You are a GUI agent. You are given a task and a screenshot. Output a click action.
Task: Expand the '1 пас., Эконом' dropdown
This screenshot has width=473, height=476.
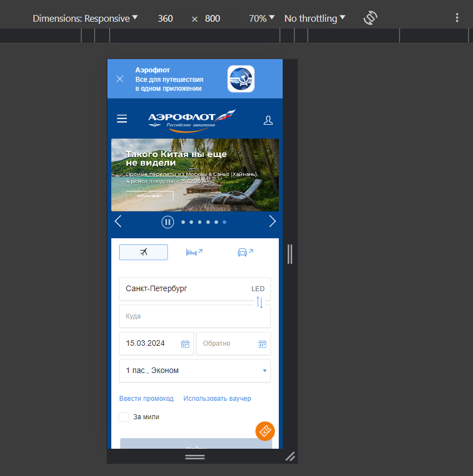click(x=195, y=371)
